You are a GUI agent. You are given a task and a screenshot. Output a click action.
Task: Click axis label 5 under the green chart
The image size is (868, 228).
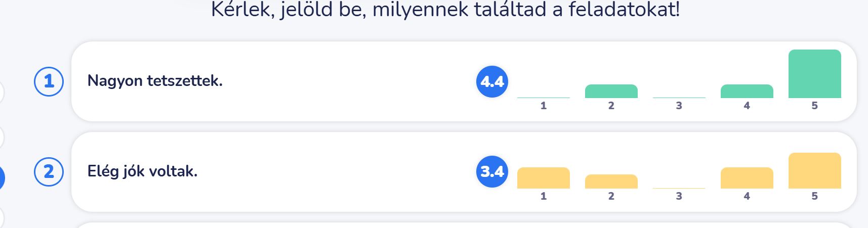[814, 106]
